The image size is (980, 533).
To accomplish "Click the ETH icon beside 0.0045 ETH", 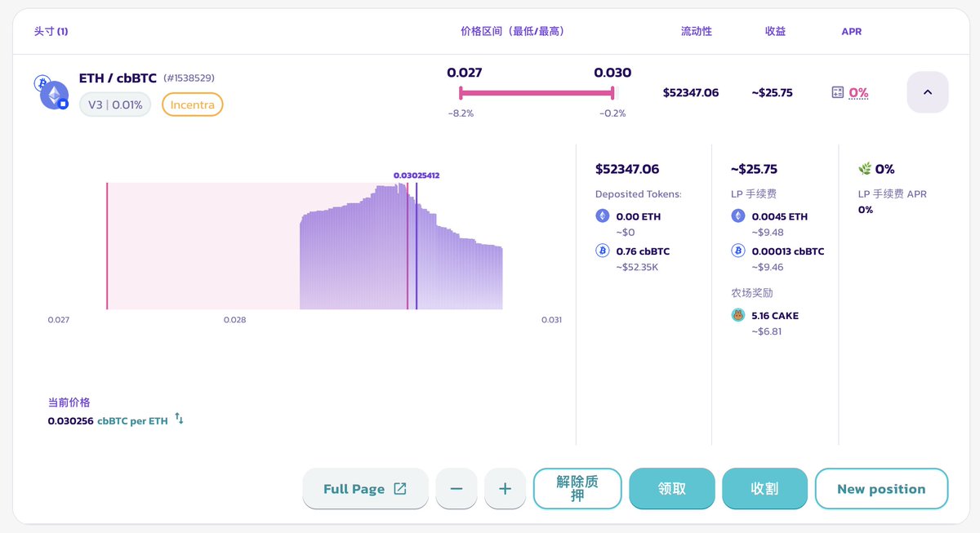I will point(737,216).
